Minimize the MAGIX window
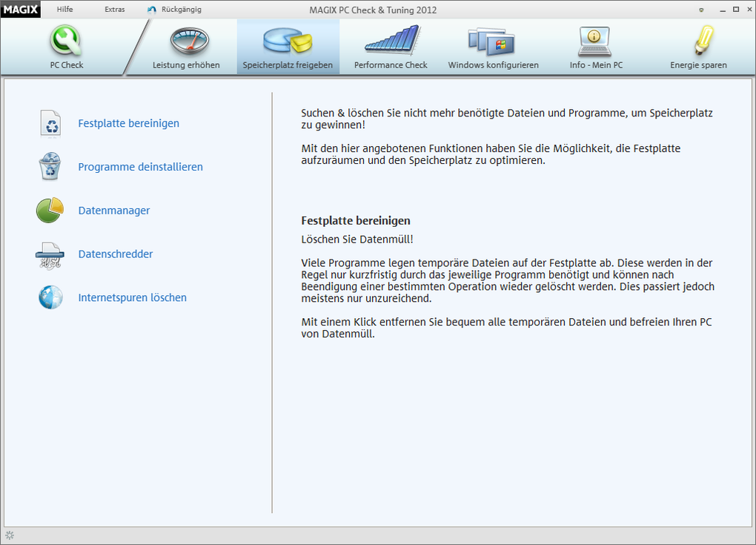This screenshot has width=756, height=545. pyautogui.click(x=722, y=10)
